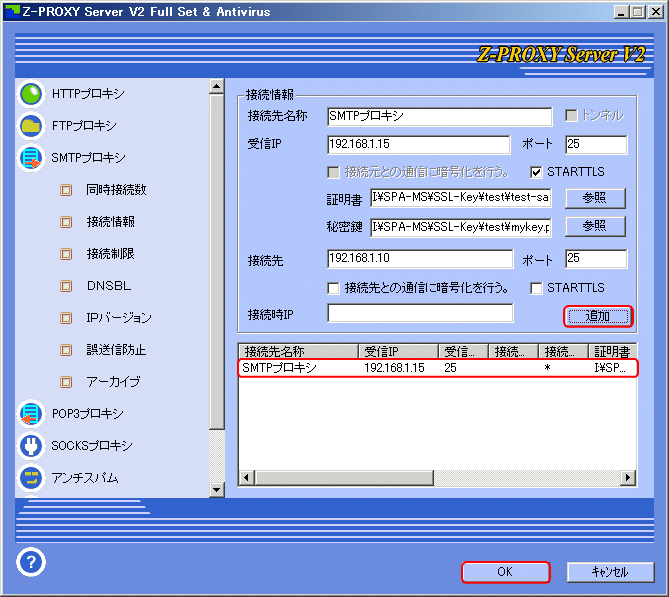Click list horizontal scroll right arrow
This screenshot has height=597, width=669.
point(628,478)
